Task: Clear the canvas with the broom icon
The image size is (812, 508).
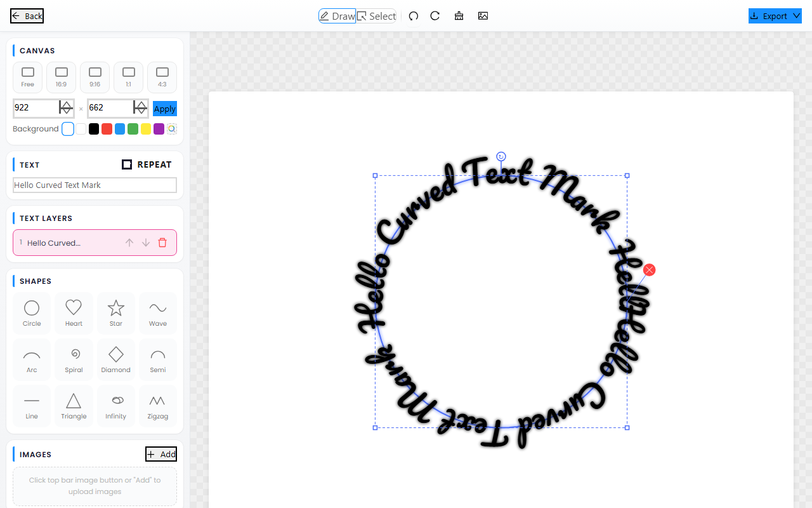Action: pos(459,16)
